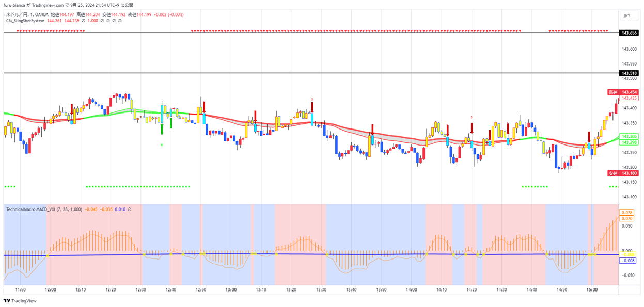Click the 14:00 time axis label
This screenshot has width=644, height=307.
click(x=411, y=290)
